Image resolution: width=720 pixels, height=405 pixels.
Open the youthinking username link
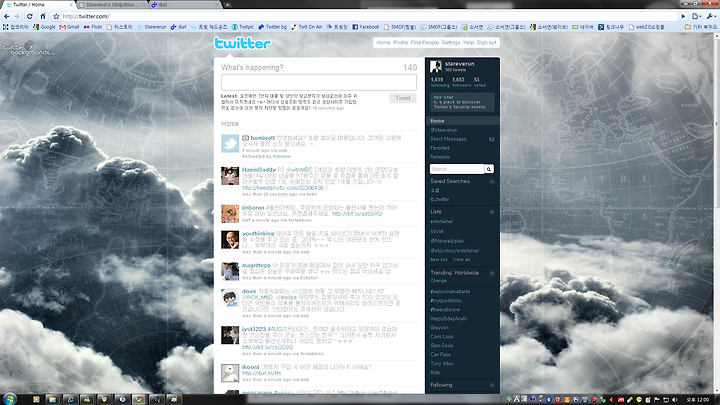click(258, 234)
